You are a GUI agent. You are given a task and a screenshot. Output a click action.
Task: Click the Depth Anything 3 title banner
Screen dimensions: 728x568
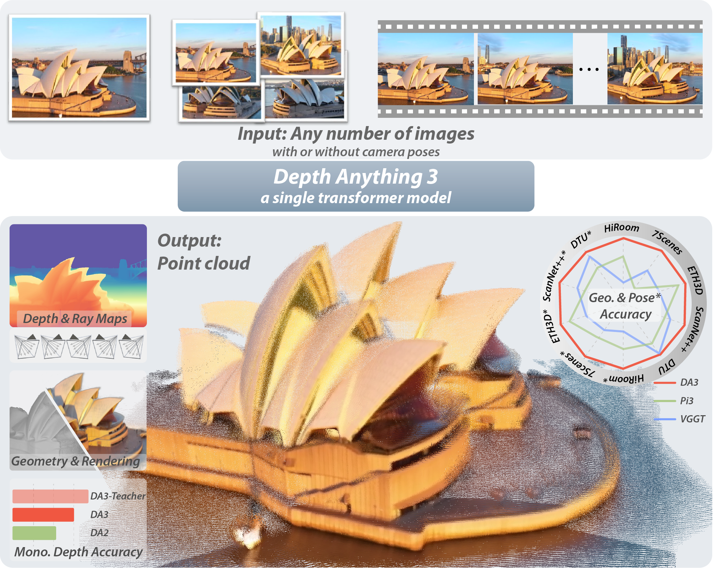point(356,186)
